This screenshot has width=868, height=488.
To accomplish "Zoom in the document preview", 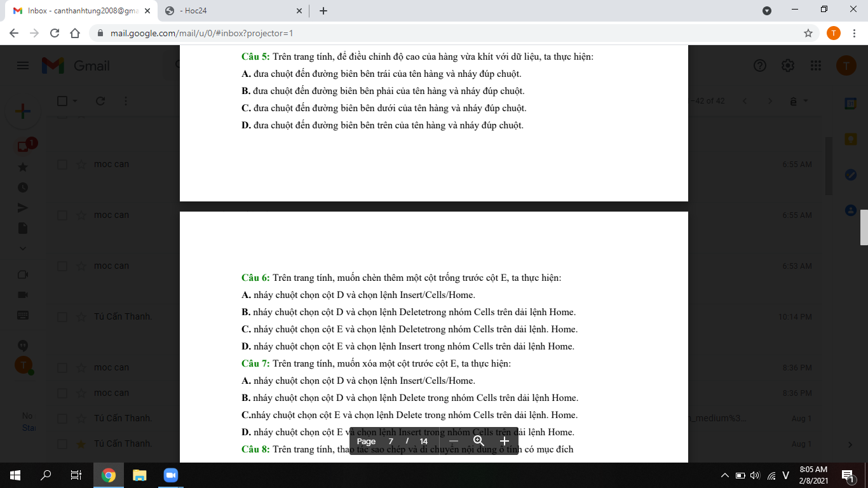I will (505, 441).
